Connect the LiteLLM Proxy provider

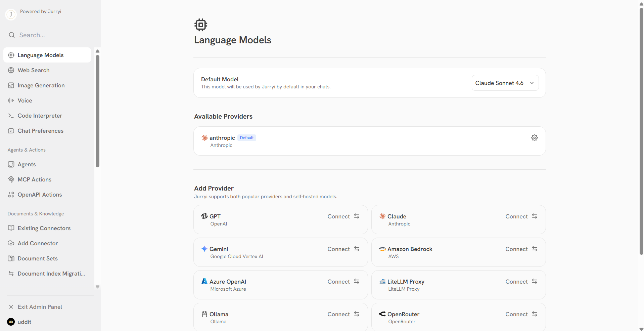tap(521, 282)
